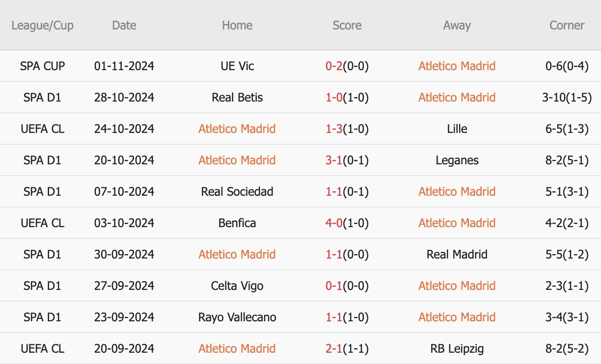
Task: Click the Leganes away team link
Action: 457,160
